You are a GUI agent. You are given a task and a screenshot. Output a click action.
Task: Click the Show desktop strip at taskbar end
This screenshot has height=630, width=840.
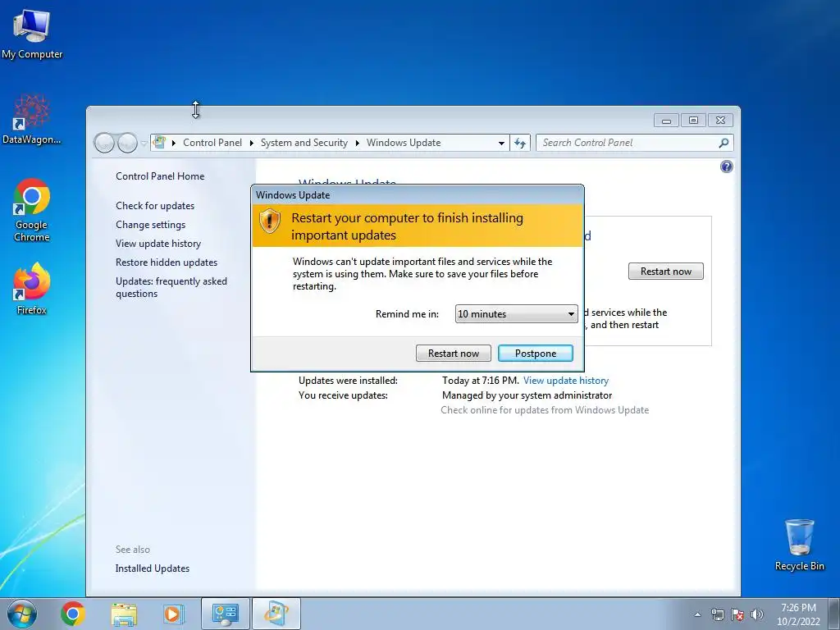[x=834, y=614]
